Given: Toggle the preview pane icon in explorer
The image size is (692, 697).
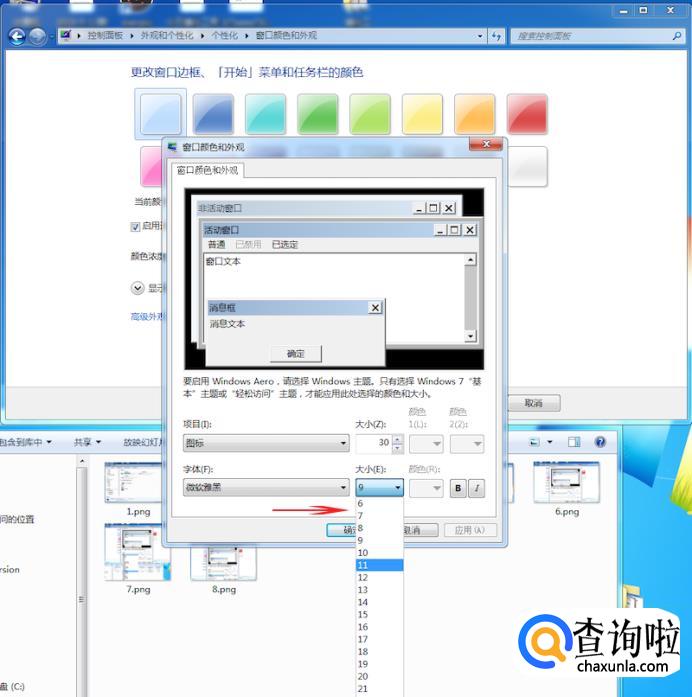Looking at the screenshot, I should tap(574, 442).
